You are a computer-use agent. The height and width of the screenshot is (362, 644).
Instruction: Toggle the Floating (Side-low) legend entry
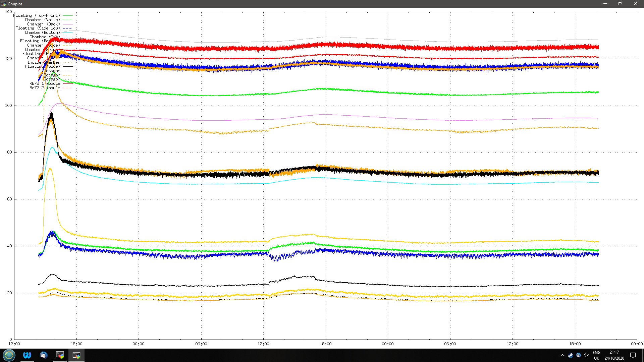point(44,28)
